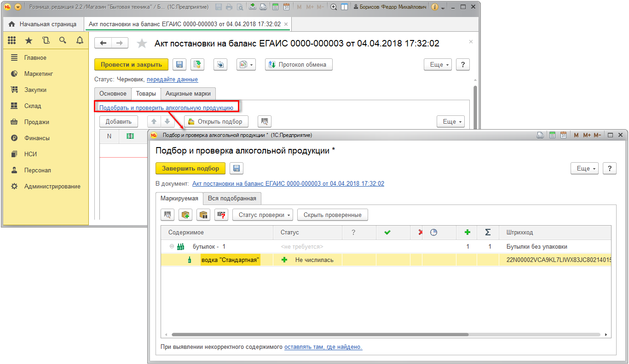Viewport: 629px width, 364px height.
Task: Click the info icon in main title bar
Action: pos(434,7)
